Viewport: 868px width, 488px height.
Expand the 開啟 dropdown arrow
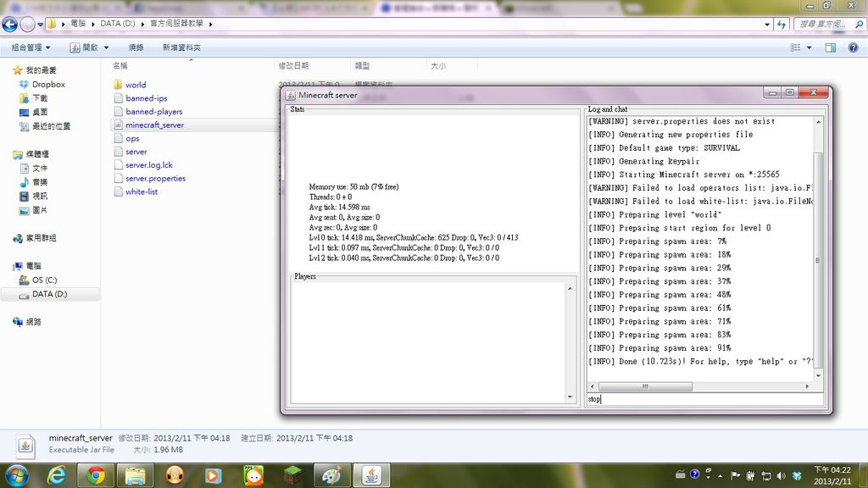coord(106,47)
